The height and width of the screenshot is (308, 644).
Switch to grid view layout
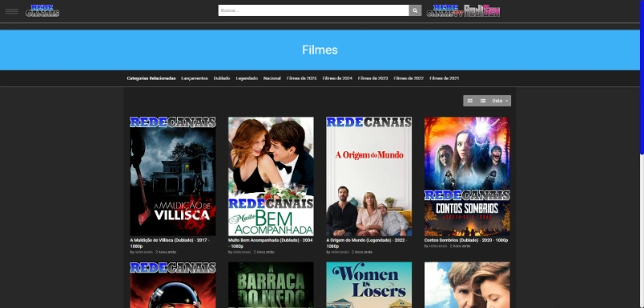tap(470, 101)
